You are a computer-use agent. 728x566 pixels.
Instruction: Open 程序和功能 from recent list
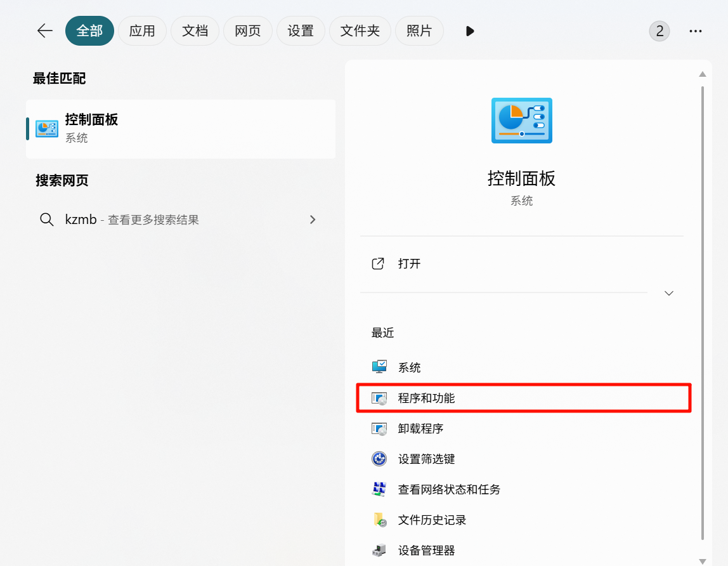pyautogui.click(x=426, y=398)
